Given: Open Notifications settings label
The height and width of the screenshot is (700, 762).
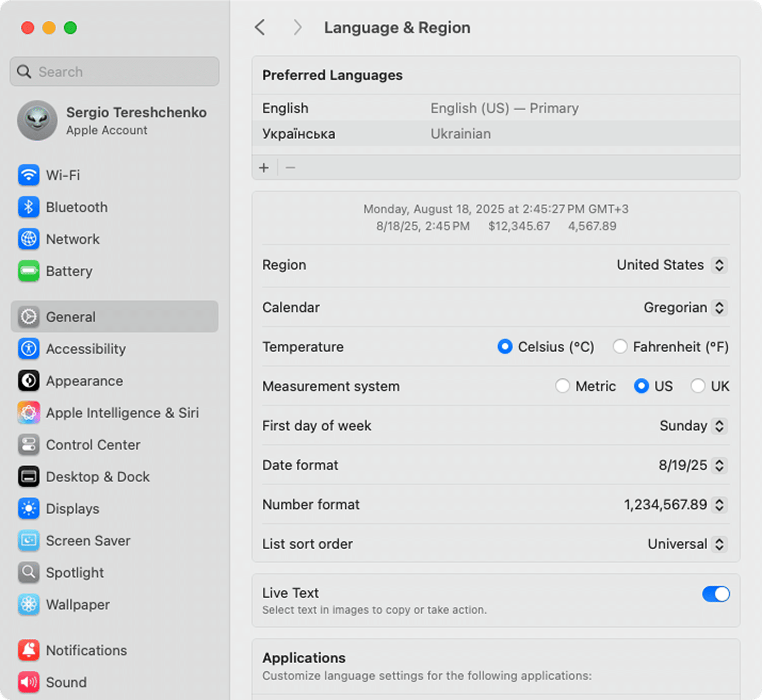Looking at the screenshot, I should point(86,650).
